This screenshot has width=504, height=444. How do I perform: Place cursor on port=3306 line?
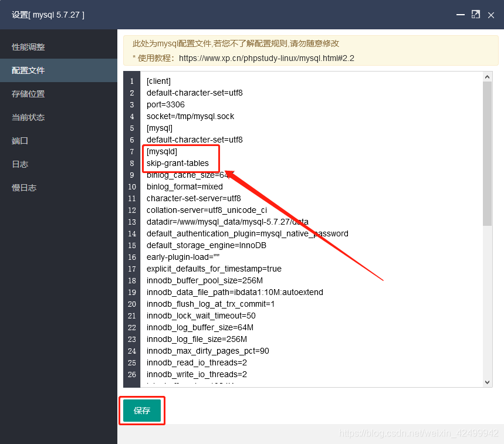point(165,104)
